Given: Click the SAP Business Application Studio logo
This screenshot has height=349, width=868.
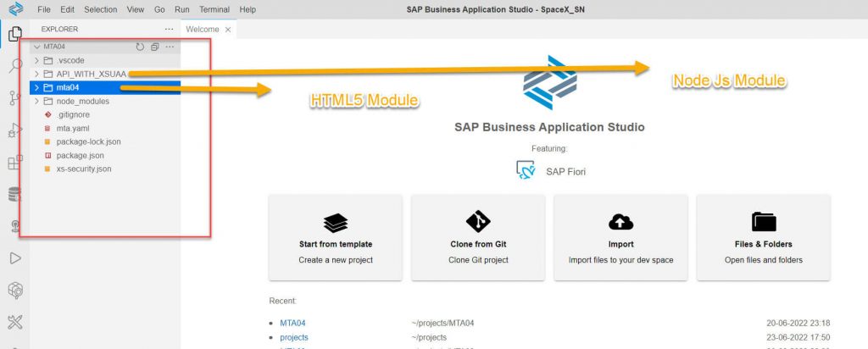Looking at the screenshot, I should tap(549, 82).
